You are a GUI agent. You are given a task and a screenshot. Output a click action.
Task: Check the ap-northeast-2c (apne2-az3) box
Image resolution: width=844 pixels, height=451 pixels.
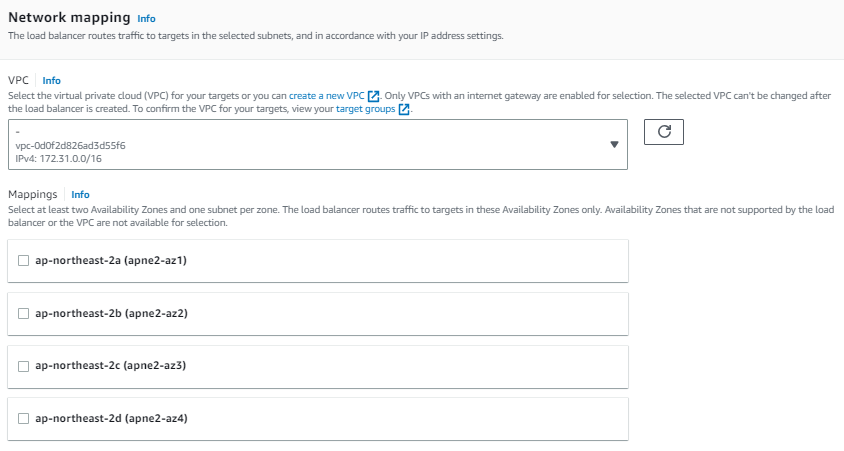(23, 366)
